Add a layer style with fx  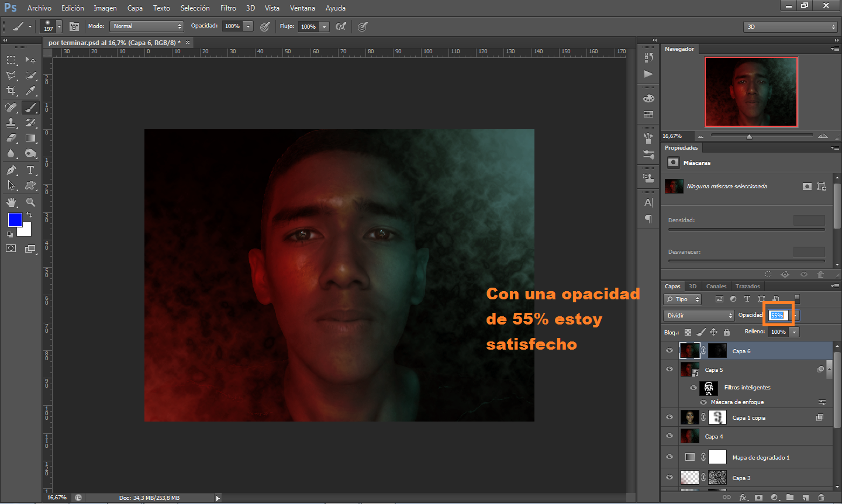point(743,498)
